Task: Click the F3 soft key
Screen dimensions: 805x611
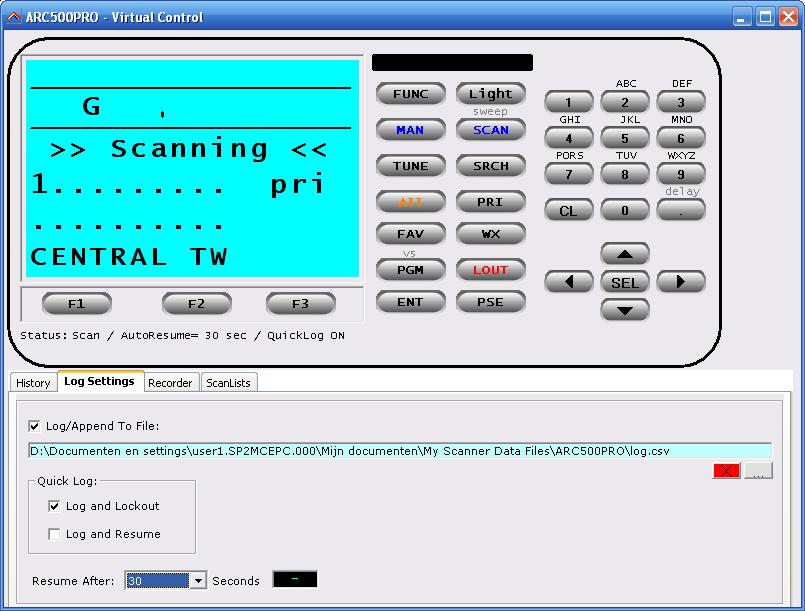Action: 300,303
